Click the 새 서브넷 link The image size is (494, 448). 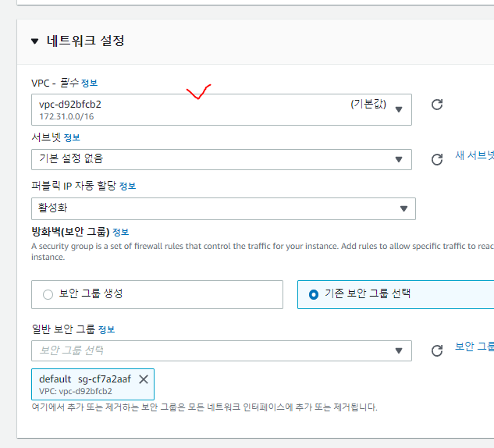tap(474, 155)
